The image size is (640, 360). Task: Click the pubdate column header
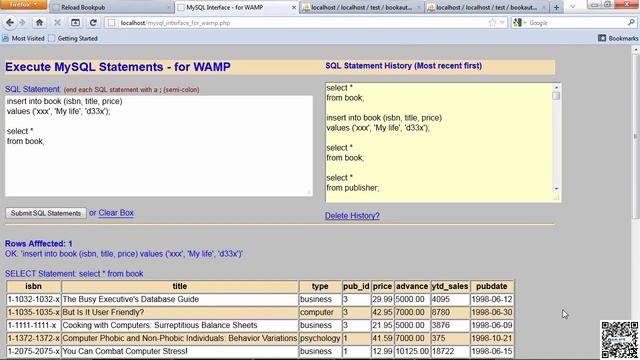pos(492,286)
